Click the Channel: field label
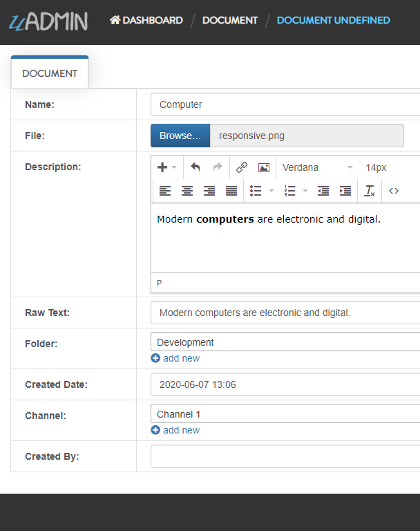 click(46, 416)
